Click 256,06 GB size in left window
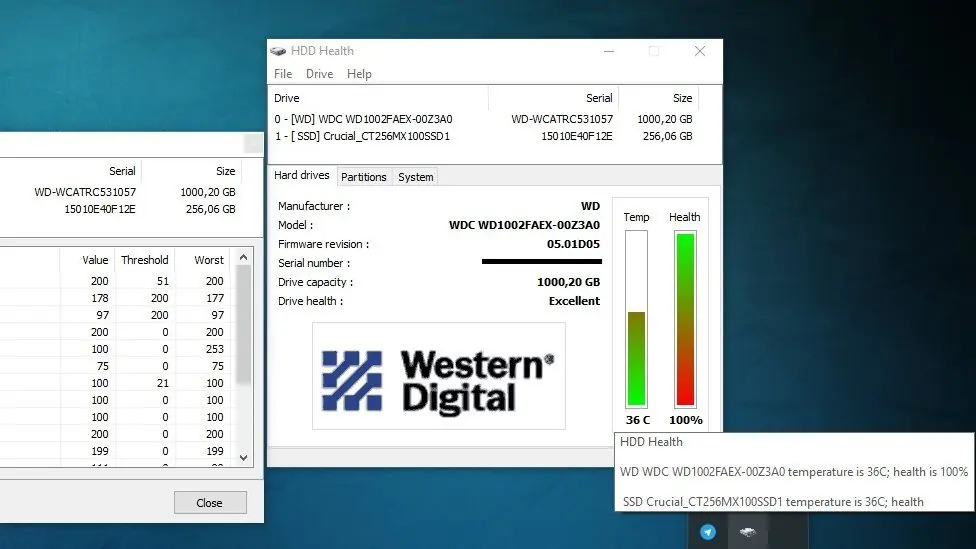Image resolution: width=976 pixels, height=549 pixels. tap(210, 209)
